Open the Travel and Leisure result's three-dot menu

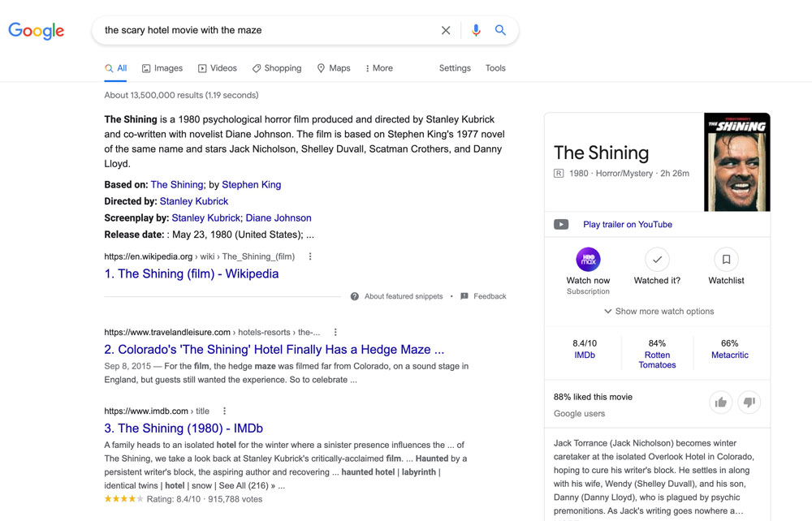click(335, 332)
